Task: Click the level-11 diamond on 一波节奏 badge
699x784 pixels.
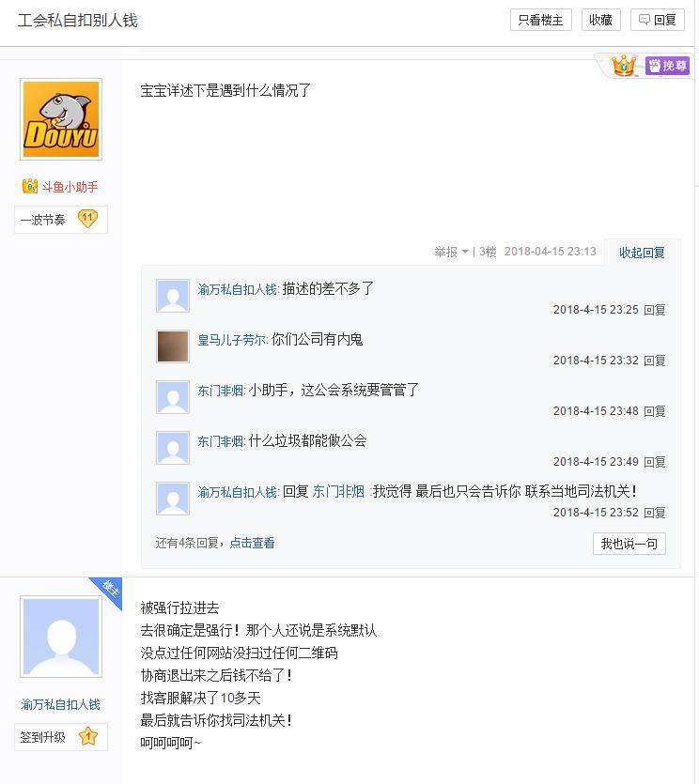Action: click(x=90, y=219)
